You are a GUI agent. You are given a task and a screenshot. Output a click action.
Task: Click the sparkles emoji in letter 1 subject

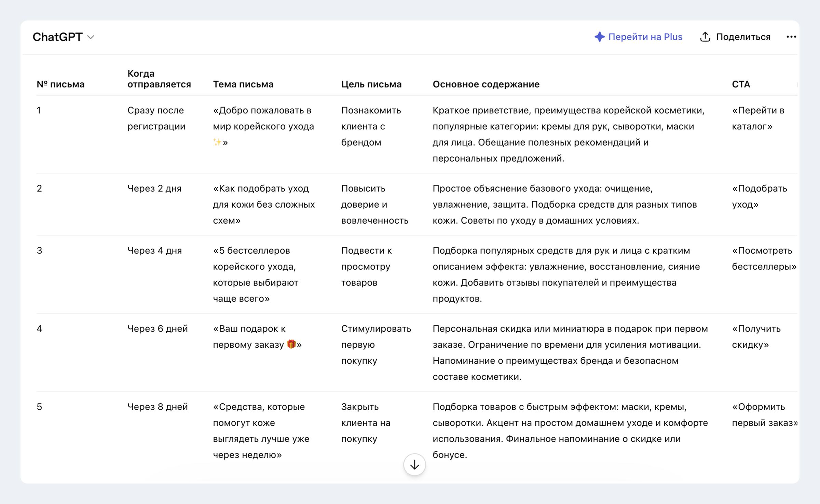pos(217,142)
